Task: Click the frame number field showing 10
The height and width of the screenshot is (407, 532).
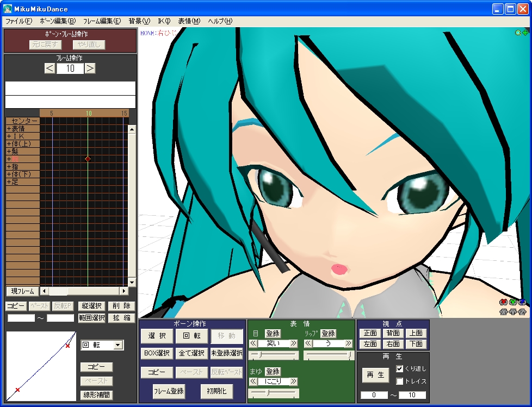Action: 70,68
